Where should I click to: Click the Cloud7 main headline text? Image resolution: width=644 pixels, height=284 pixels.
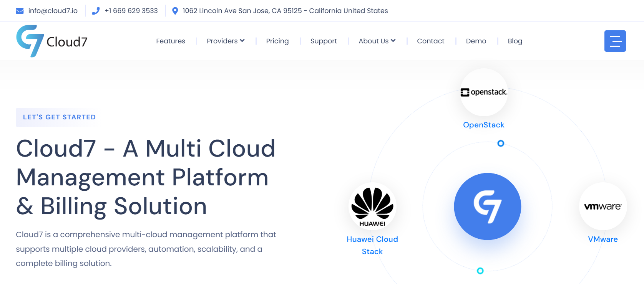[146, 177]
